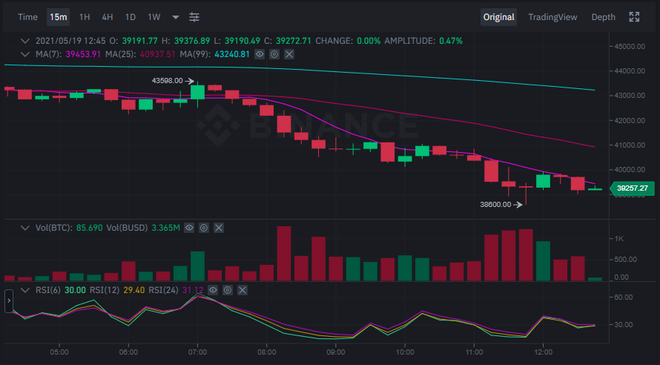
Task: Expand the left side panel arrow
Action: pyautogui.click(x=9, y=301)
